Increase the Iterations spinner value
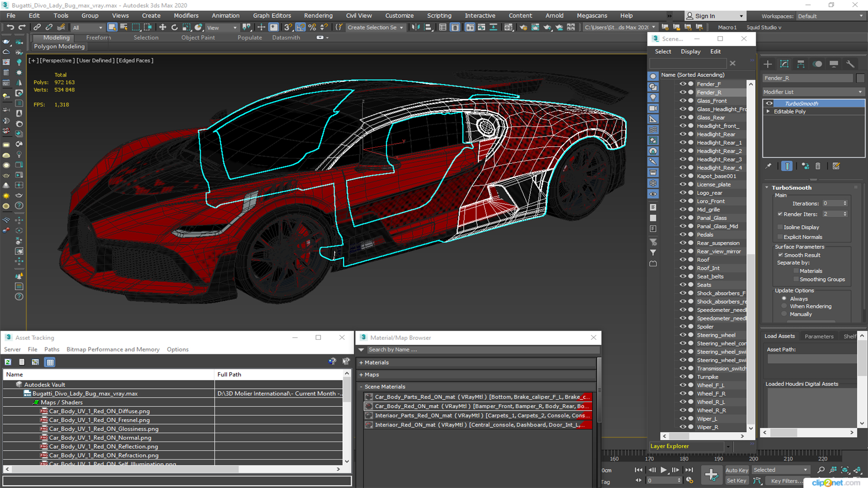Image resolution: width=868 pixels, height=488 pixels. pos(845,202)
